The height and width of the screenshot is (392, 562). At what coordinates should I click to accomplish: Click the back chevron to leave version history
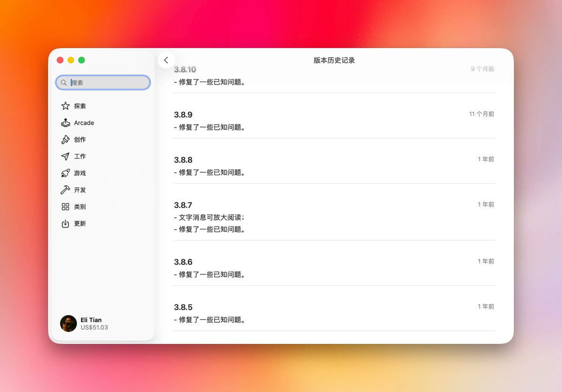tap(166, 60)
